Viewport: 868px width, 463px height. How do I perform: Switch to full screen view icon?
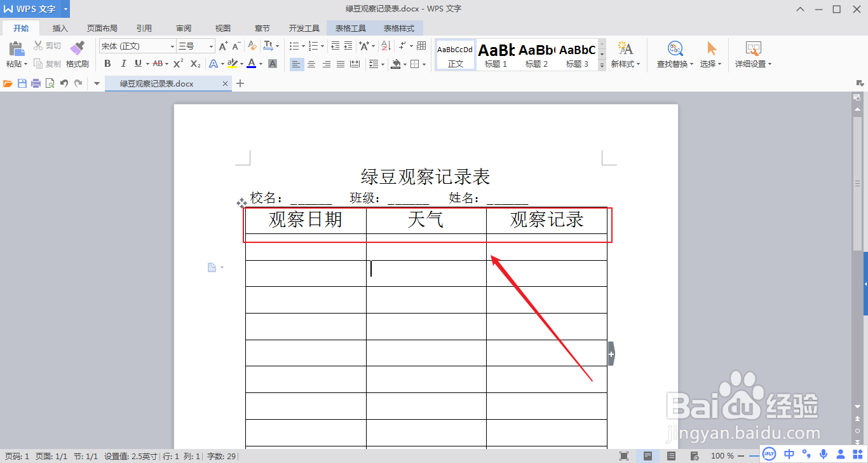(x=624, y=455)
